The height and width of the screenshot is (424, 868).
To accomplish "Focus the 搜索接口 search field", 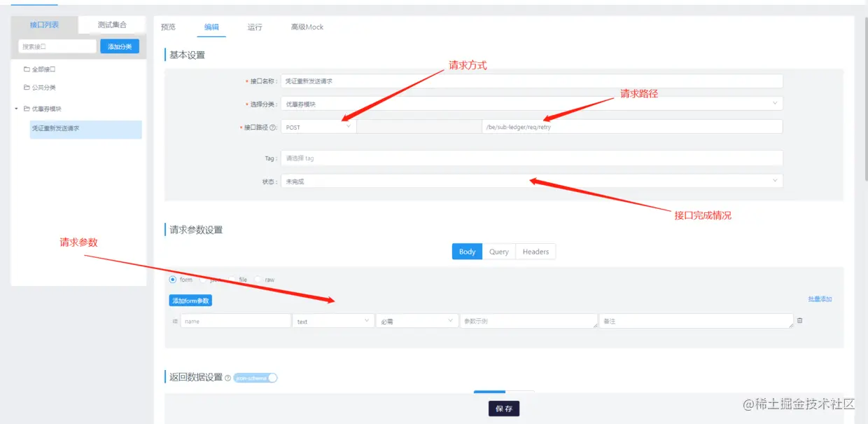I will (x=57, y=46).
